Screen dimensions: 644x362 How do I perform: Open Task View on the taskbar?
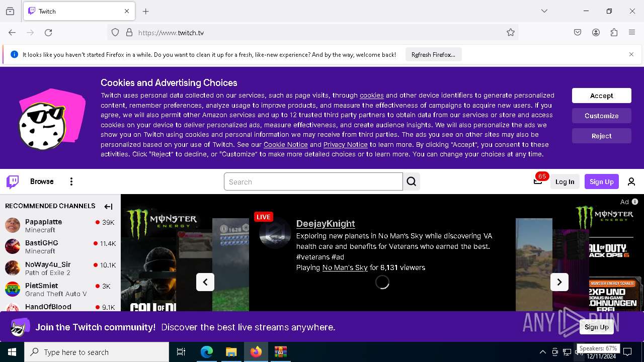(x=181, y=352)
